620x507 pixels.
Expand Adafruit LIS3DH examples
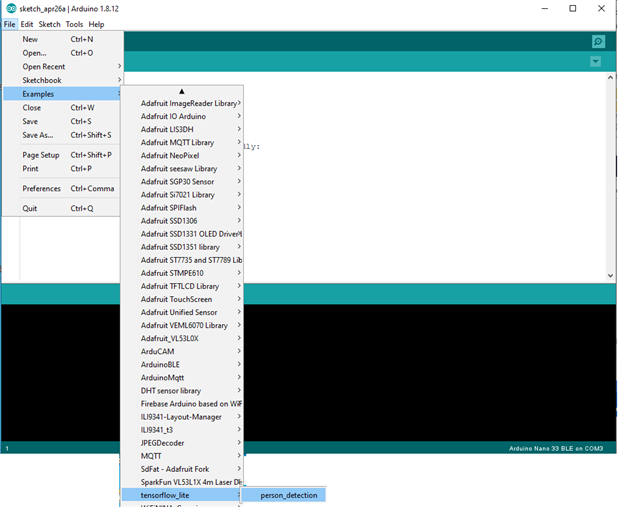pos(182,129)
